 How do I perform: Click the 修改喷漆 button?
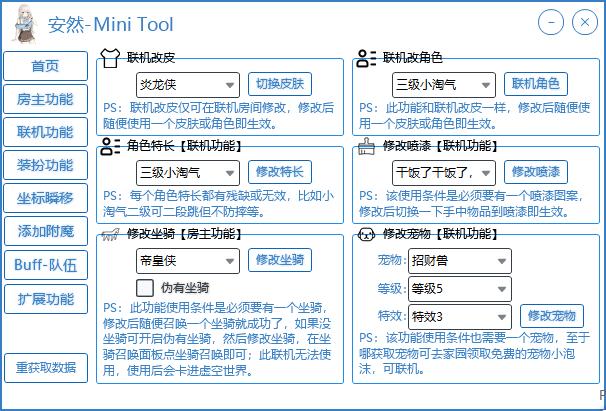click(x=536, y=172)
